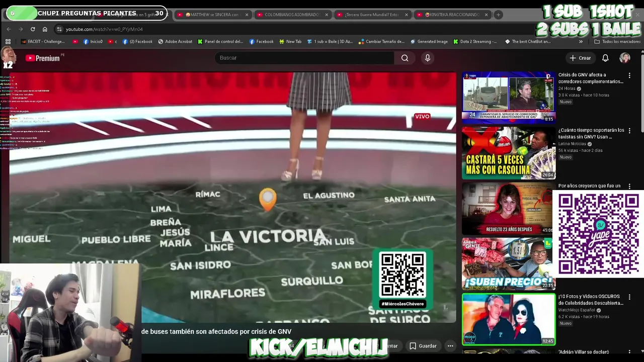Image resolution: width=644 pixels, height=362 pixels.
Task: Open the Crisis de GNV afecta a corredores title
Action: point(591,78)
